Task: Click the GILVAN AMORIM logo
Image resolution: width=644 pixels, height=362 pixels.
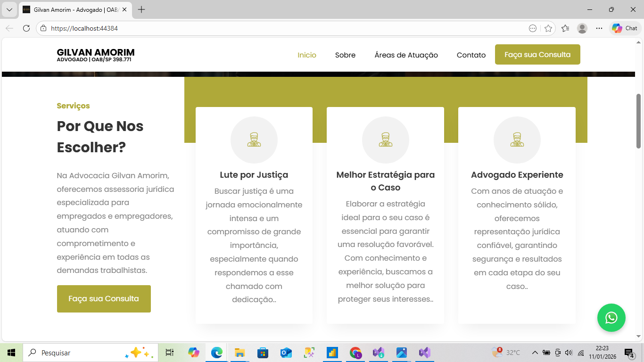Action: [x=96, y=55]
